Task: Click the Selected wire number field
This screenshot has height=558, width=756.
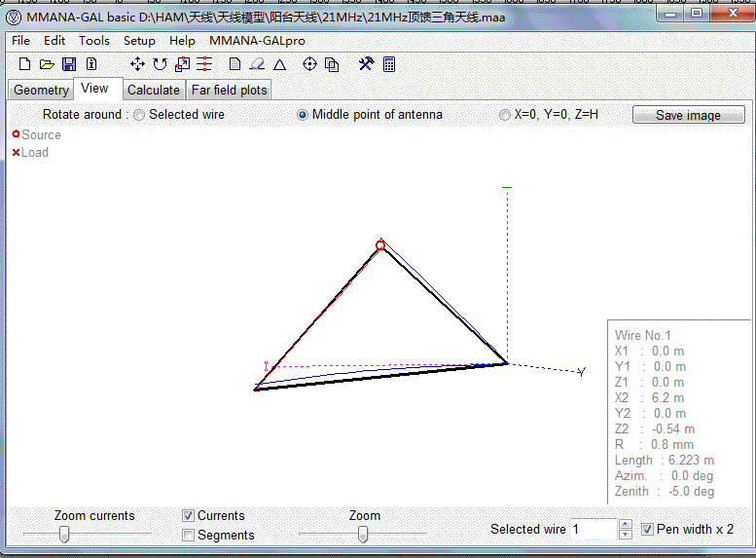Action: coord(592,529)
